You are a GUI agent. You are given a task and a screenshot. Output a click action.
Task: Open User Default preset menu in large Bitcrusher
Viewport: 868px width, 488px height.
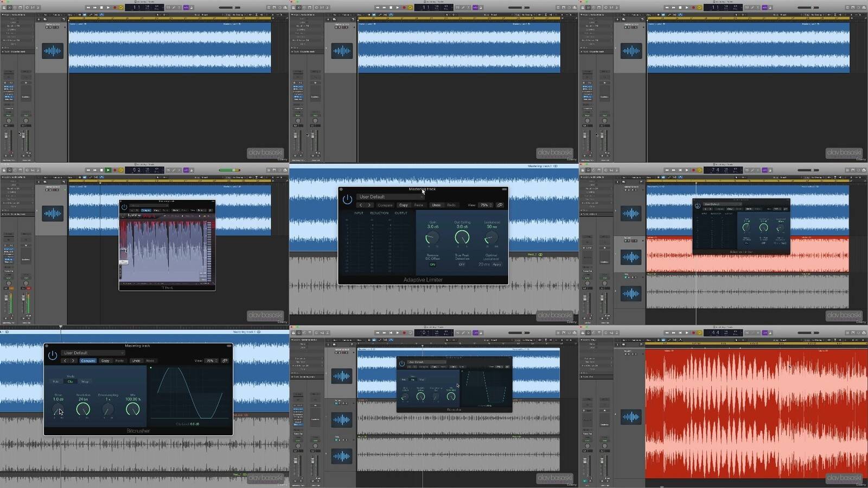(92, 353)
